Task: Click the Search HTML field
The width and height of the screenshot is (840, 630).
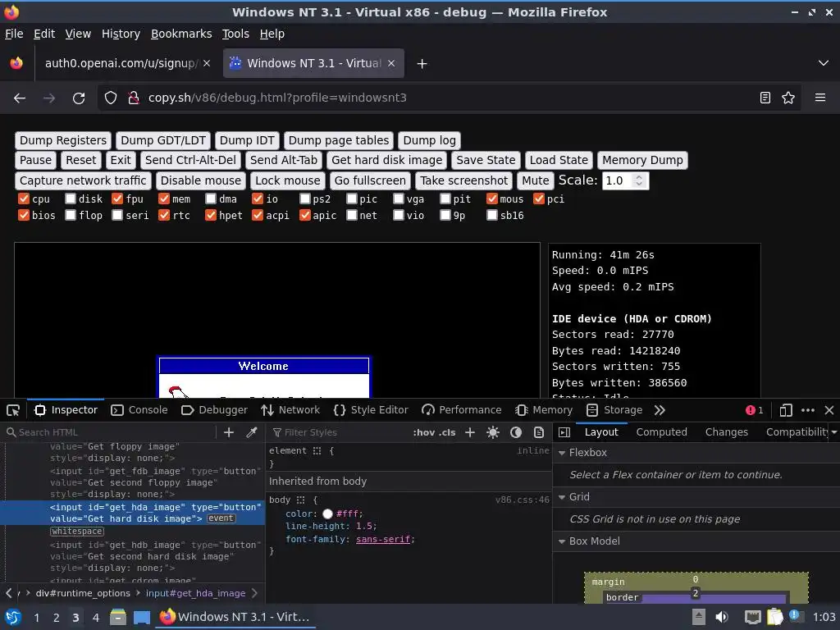Action: [110, 432]
